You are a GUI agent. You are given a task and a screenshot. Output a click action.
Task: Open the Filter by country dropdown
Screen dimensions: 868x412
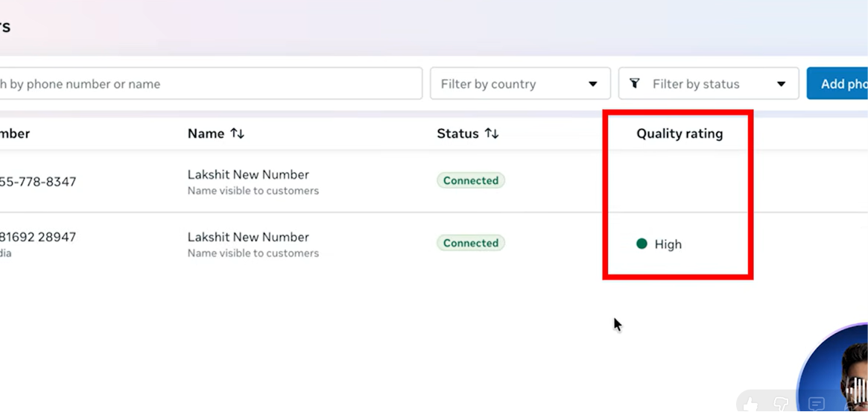(x=520, y=83)
